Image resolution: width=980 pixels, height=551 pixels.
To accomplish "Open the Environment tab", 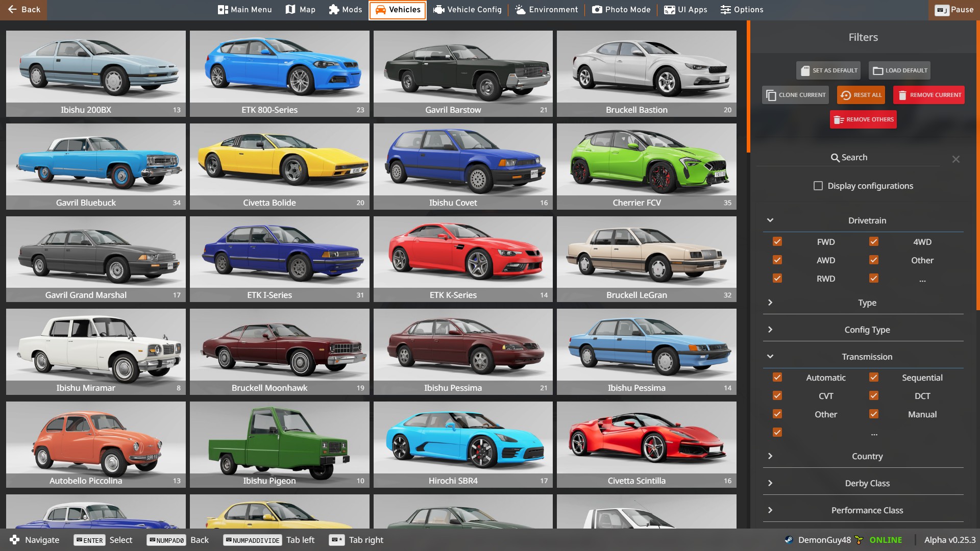I will pyautogui.click(x=546, y=10).
